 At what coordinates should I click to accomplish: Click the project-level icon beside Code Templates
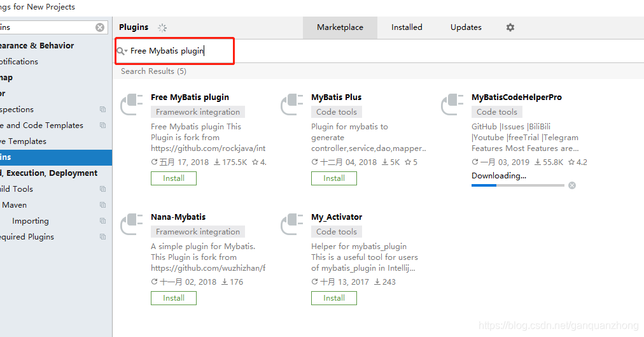102,125
